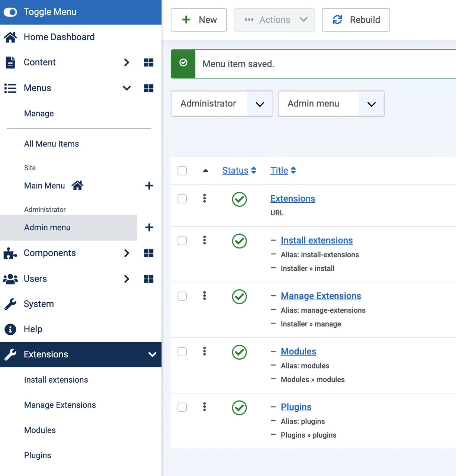The height and width of the screenshot is (476, 456).
Task: Open the Install extensions title link
Action: click(x=317, y=240)
